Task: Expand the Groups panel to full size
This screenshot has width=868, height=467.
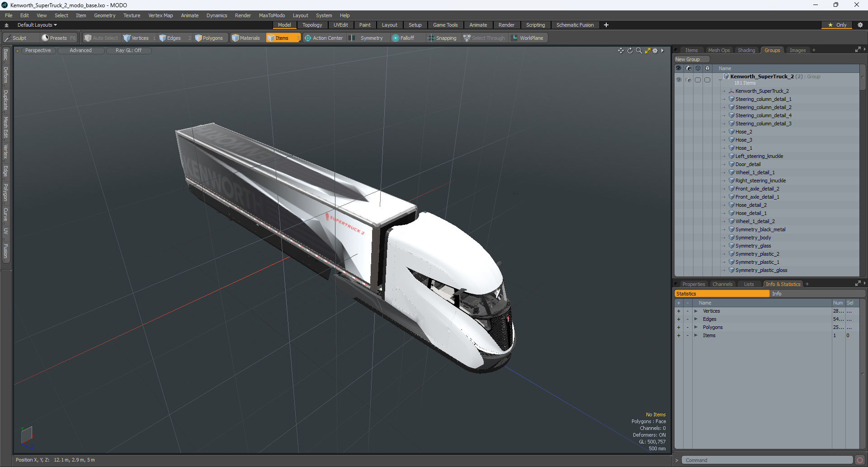Action: [x=858, y=50]
